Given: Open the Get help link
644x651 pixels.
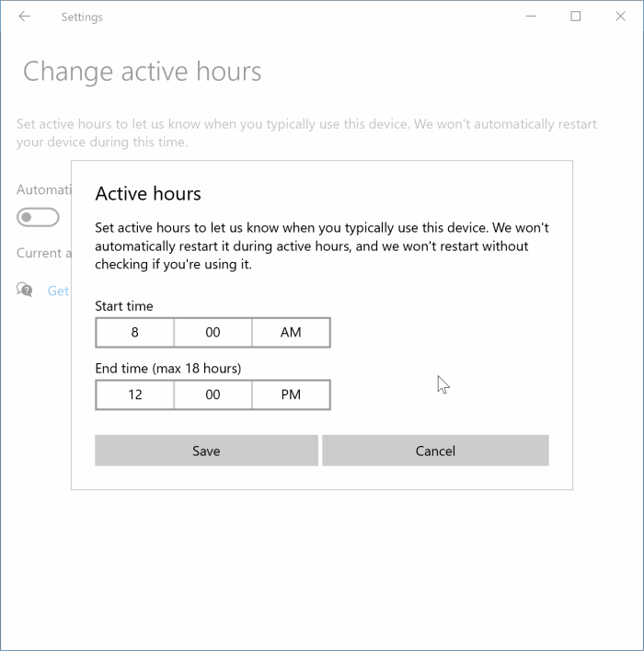Looking at the screenshot, I should point(58,291).
